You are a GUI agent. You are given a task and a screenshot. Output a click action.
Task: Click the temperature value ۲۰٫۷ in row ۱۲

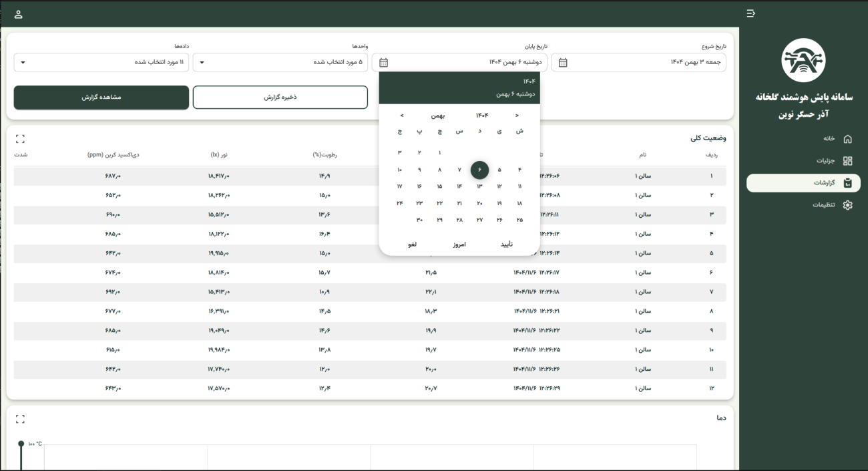point(431,388)
